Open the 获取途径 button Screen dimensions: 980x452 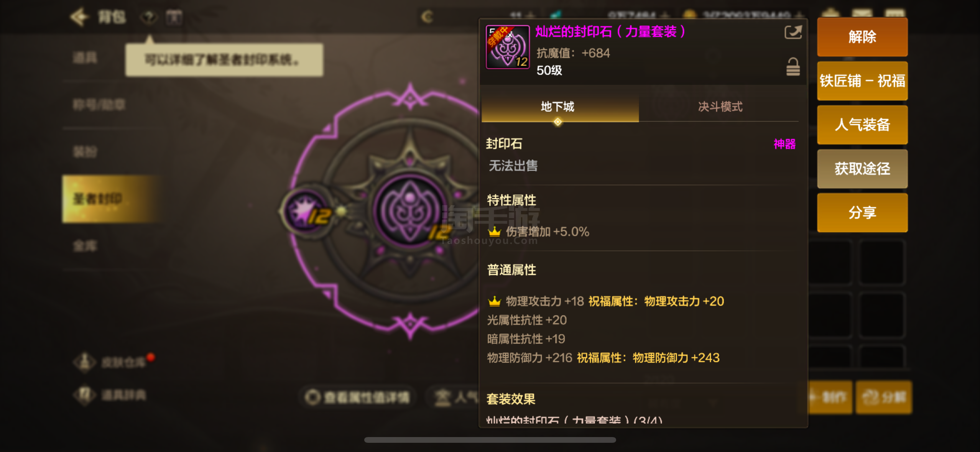point(862,169)
